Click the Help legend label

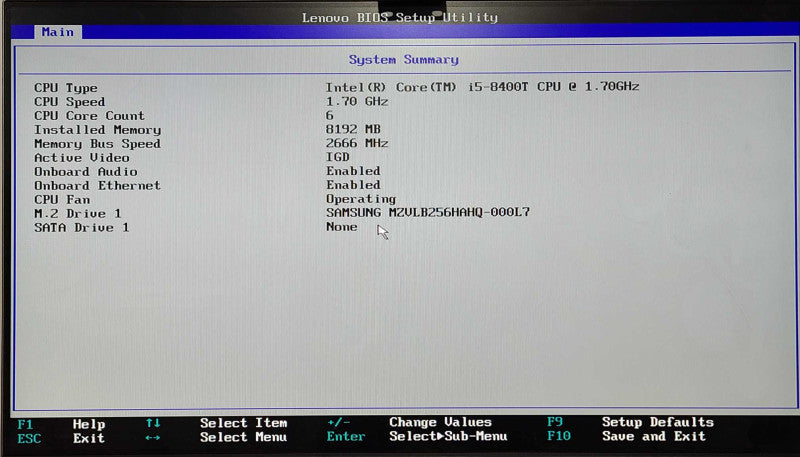89,424
